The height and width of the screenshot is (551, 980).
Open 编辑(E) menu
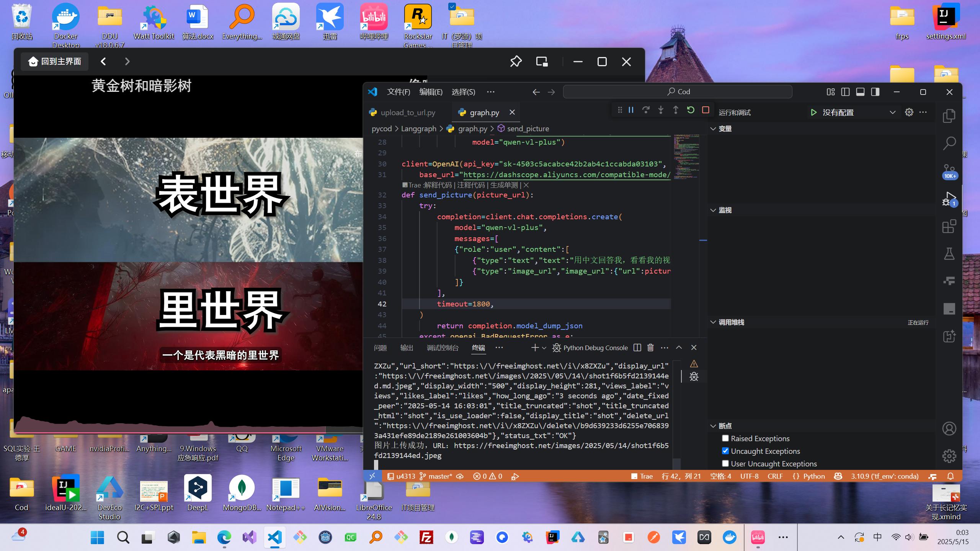click(431, 92)
